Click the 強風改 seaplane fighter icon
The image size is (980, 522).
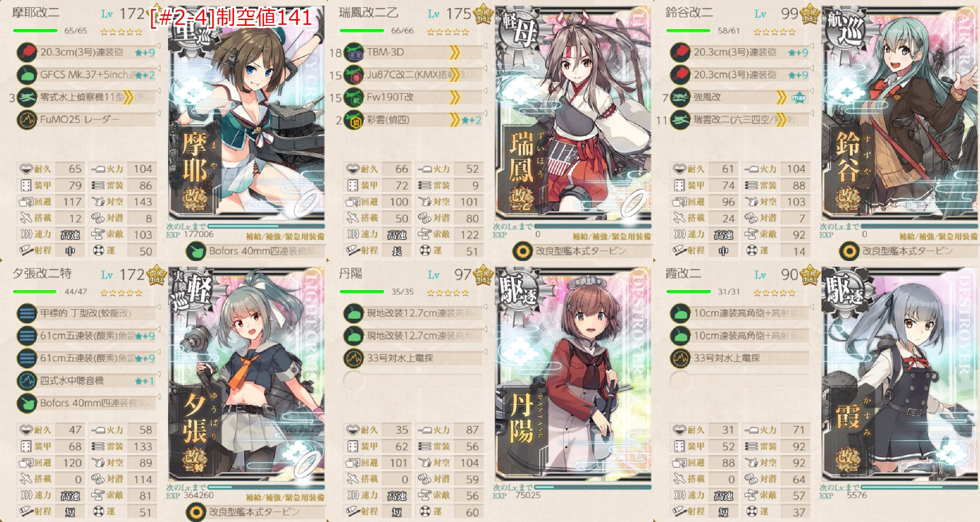coord(680,98)
